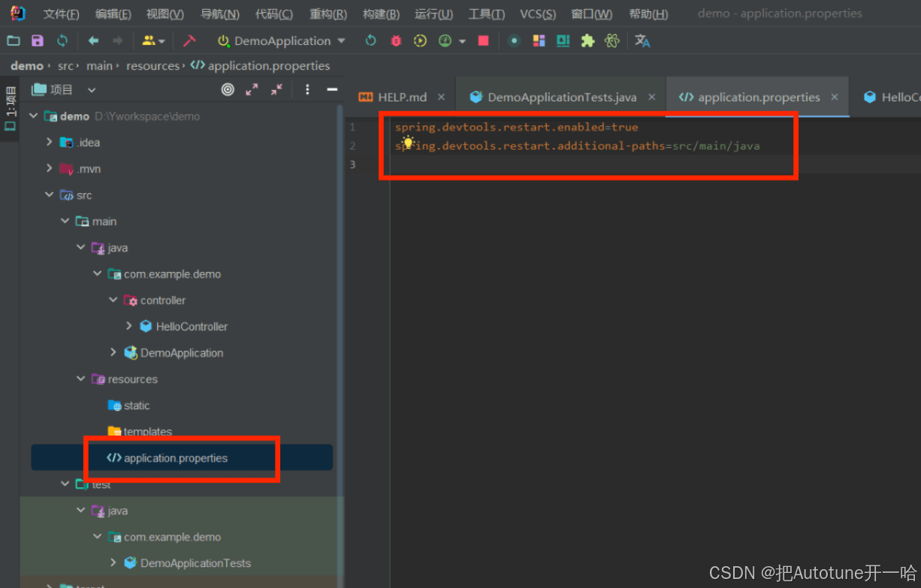This screenshot has height=588, width=921.
Task: Open the DemoApplication run configuration dropdown
Action: tap(341, 41)
